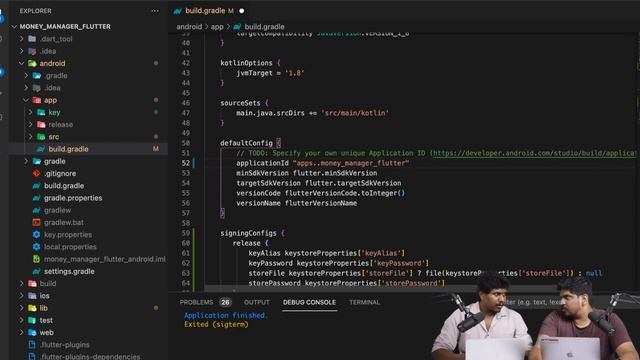The width and height of the screenshot is (640, 360).
Task: Click the .gitignore git icon
Action: pos(36,173)
